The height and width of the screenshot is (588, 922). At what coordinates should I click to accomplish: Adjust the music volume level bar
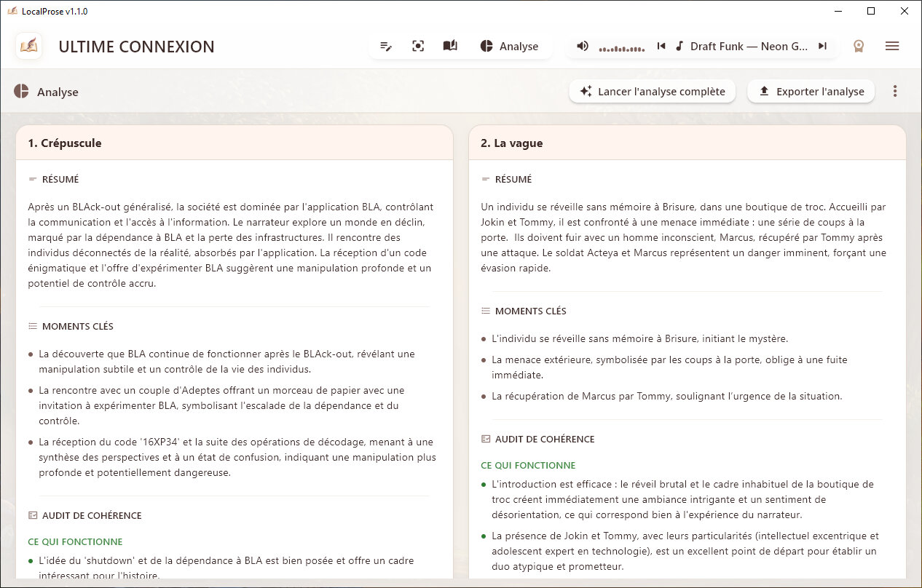point(621,49)
